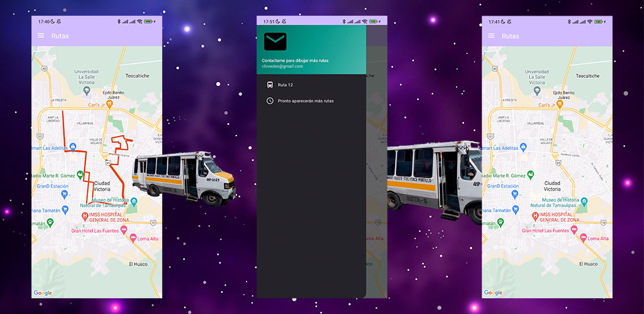
Task: Tap Gran Hotel Las Fuentes label, left map
Action: point(99,230)
